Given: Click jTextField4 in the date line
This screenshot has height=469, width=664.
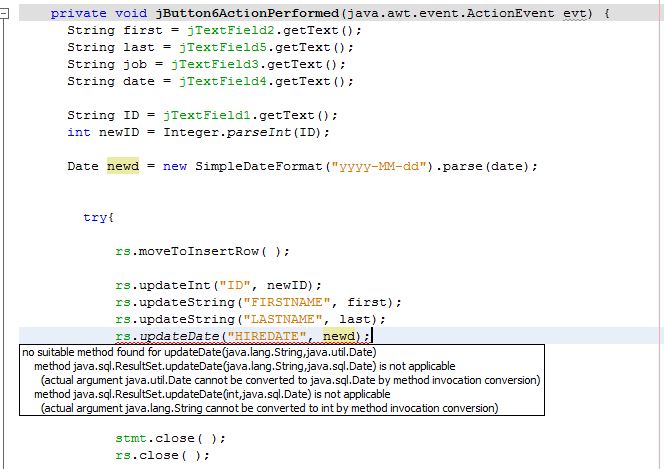Looking at the screenshot, I should 220,81.
